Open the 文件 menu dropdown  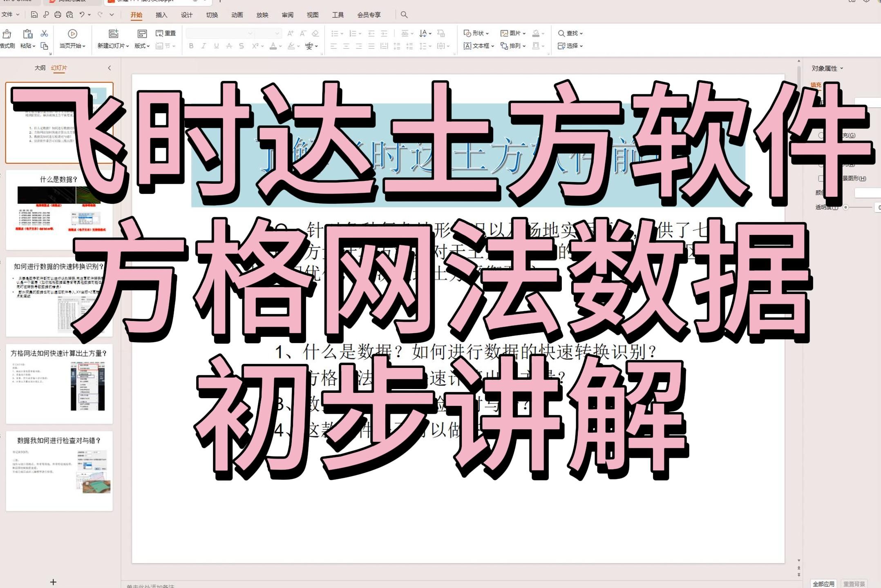(x=10, y=15)
